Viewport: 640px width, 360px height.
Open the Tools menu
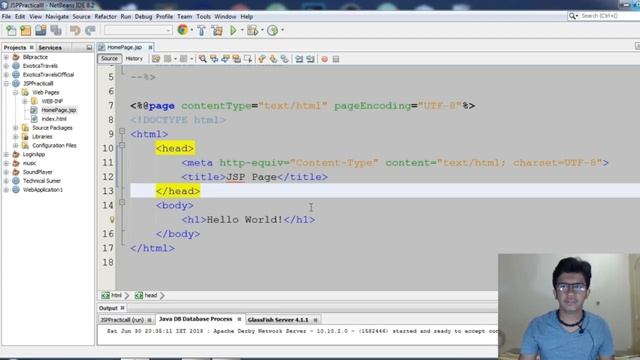[203, 17]
